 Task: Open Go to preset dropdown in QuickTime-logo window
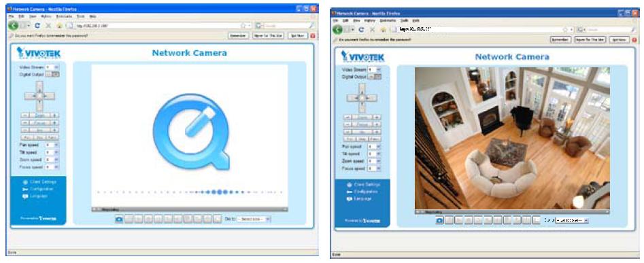point(254,219)
